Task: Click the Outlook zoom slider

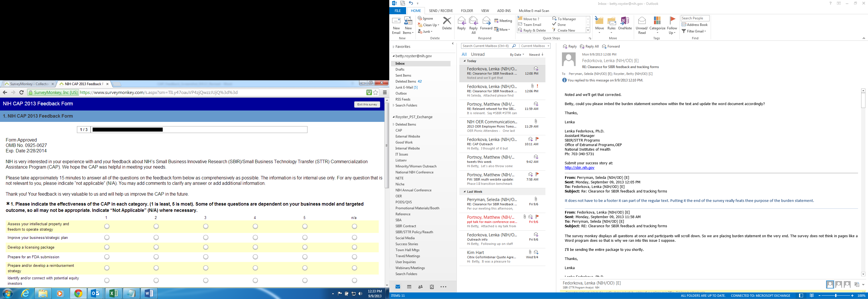Action: 835,296
